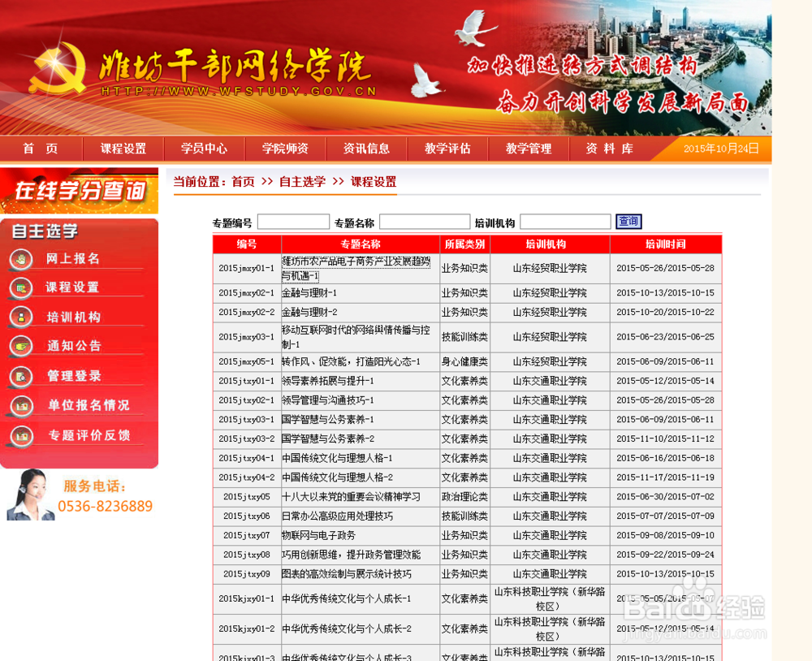Click date cell 2015-11-10/2015-11-12
This screenshot has width=812, height=661.
click(666, 439)
